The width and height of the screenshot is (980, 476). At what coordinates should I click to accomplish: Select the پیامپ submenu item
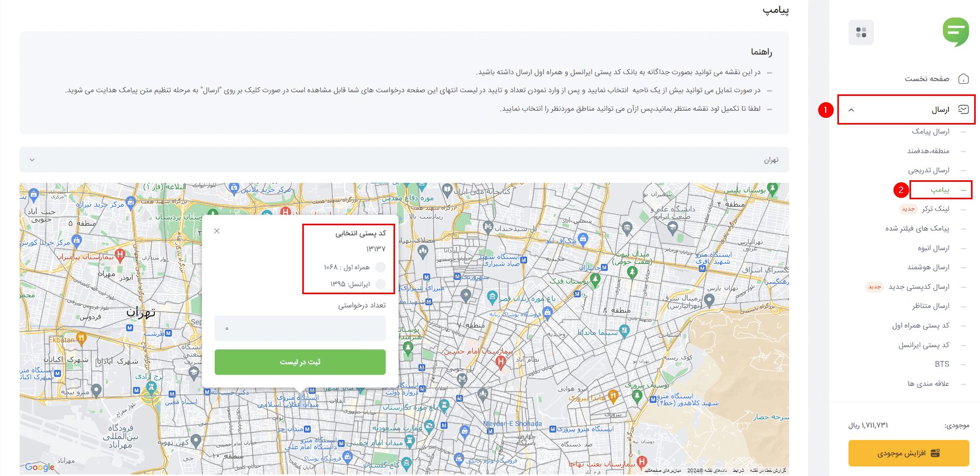[x=940, y=189]
